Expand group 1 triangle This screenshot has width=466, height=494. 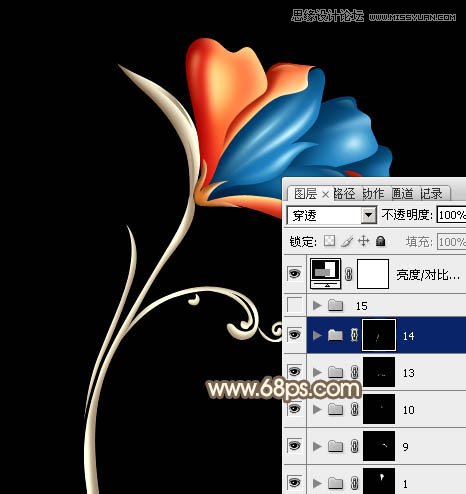click(x=317, y=483)
